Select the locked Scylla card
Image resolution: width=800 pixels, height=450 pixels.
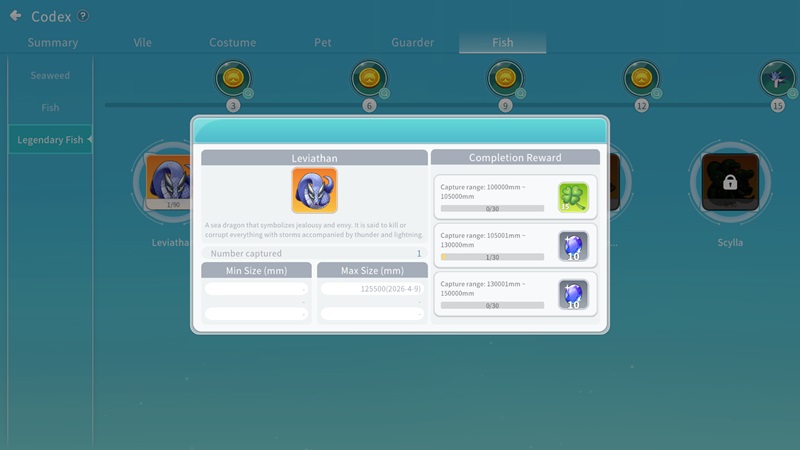click(x=730, y=182)
